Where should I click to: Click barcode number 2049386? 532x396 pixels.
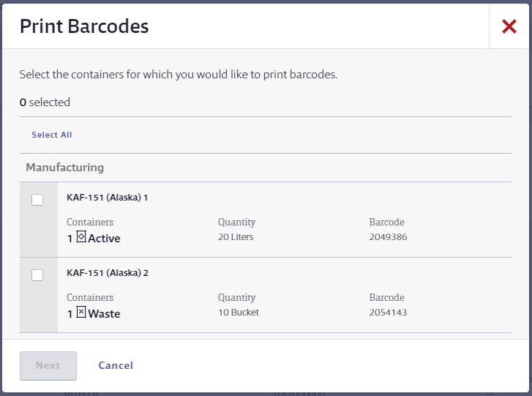tap(388, 237)
